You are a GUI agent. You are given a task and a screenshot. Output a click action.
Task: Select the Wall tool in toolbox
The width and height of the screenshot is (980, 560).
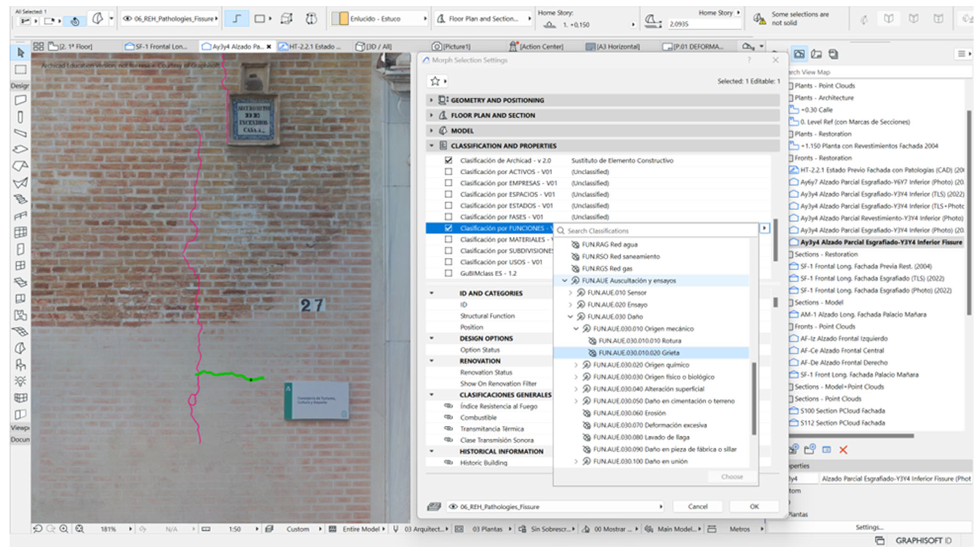pos(21,100)
